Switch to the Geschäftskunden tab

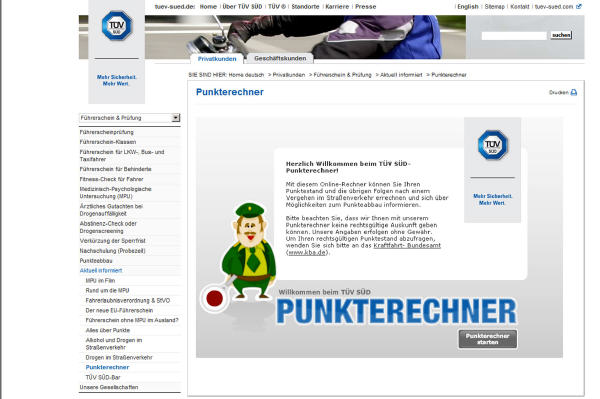pyautogui.click(x=280, y=58)
